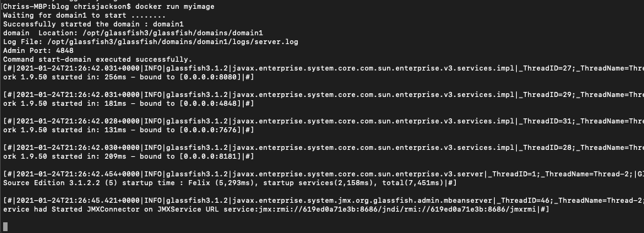
Task: Click the server.log file path
Action: click(x=173, y=42)
